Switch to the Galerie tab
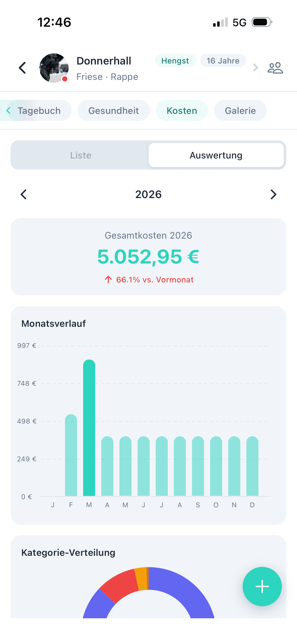The height and width of the screenshot is (644, 297). coord(240,111)
